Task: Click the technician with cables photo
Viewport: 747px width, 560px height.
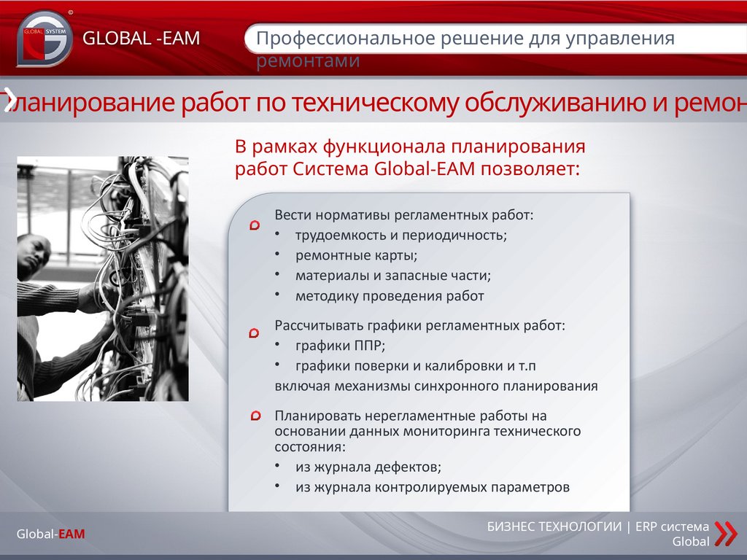Action: click(103, 279)
